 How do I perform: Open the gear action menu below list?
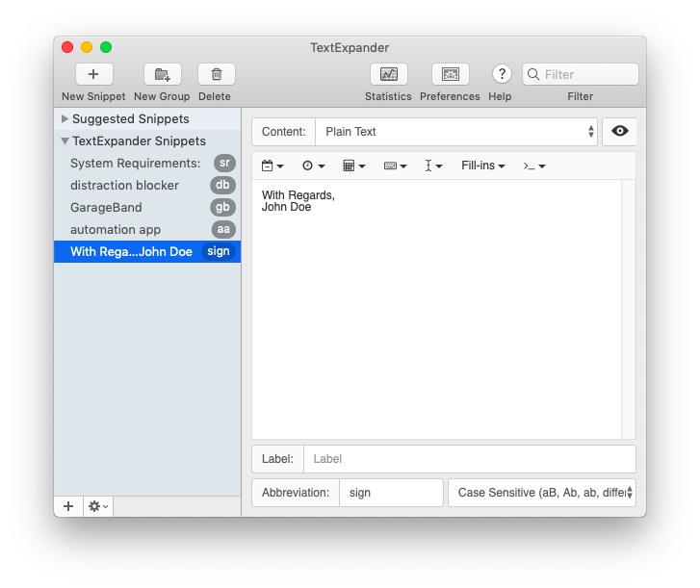[98, 506]
